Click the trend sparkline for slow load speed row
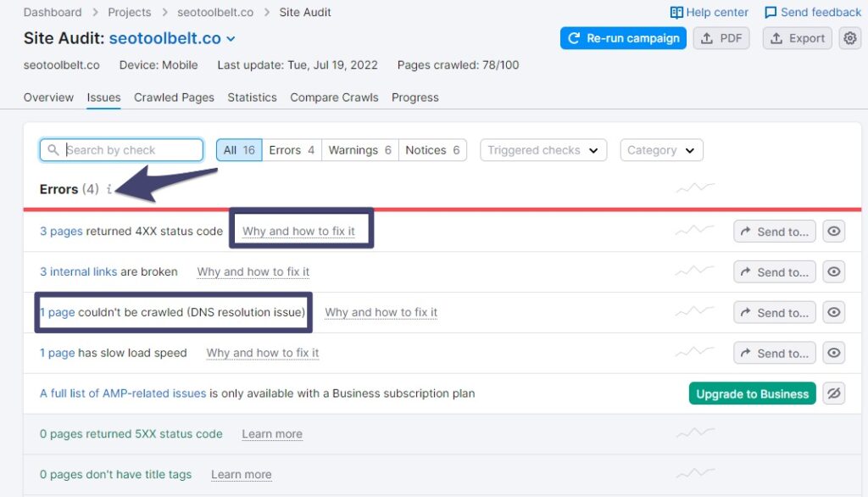The width and height of the screenshot is (868, 497). tap(695, 351)
